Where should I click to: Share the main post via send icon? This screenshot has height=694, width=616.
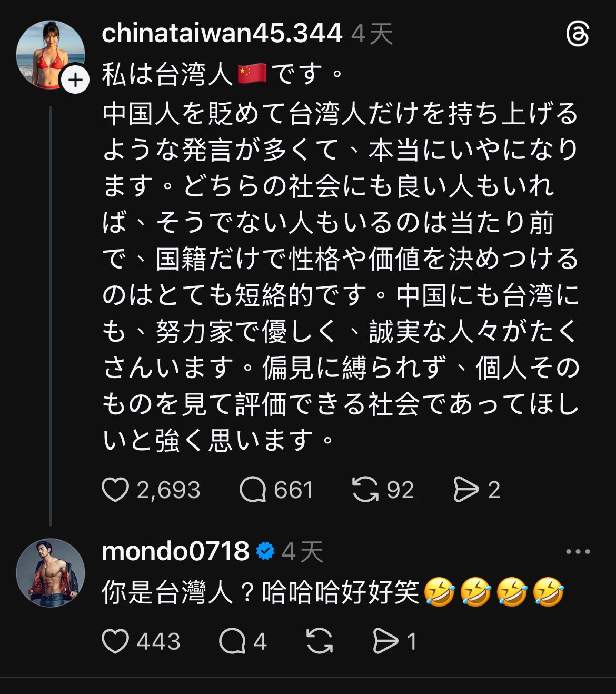tap(466, 490)
